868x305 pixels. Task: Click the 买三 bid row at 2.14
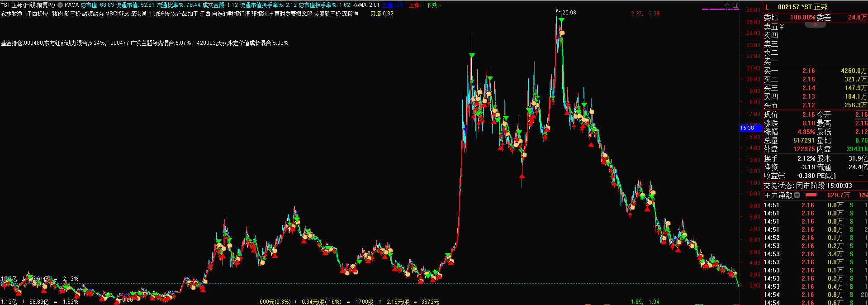coord(816,88)
